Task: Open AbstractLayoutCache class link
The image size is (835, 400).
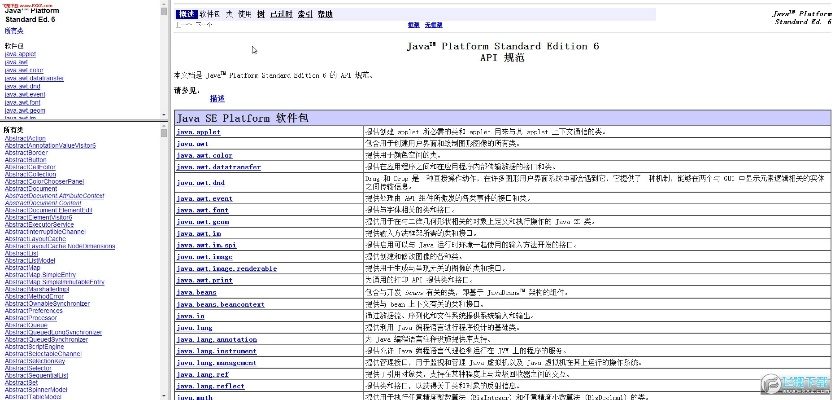Action: pos(35,239)
